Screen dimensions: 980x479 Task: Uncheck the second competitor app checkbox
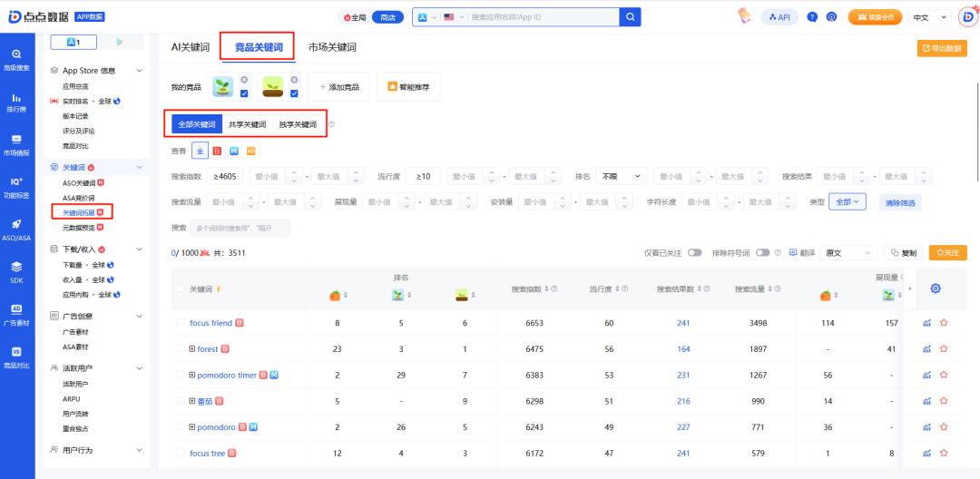[295, 93]
